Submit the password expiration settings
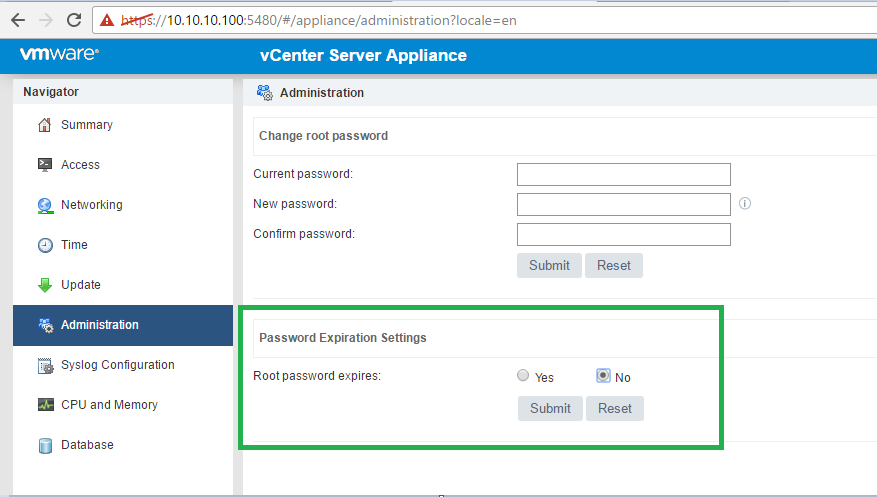 pos(550,409)
